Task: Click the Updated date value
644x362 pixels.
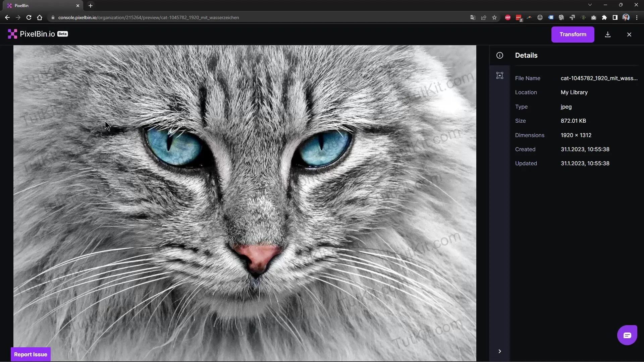Action: pyautogui.click(x=585, y=163)
